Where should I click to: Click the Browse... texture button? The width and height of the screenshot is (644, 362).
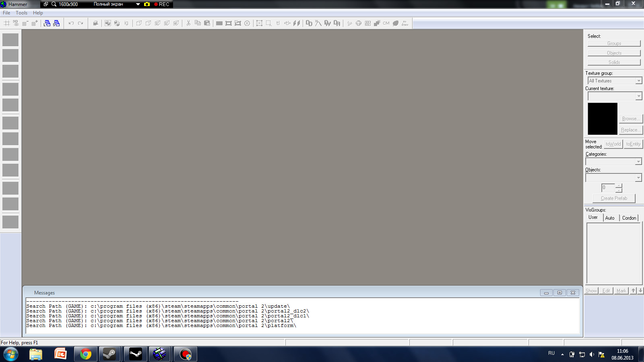coord(631,119)
